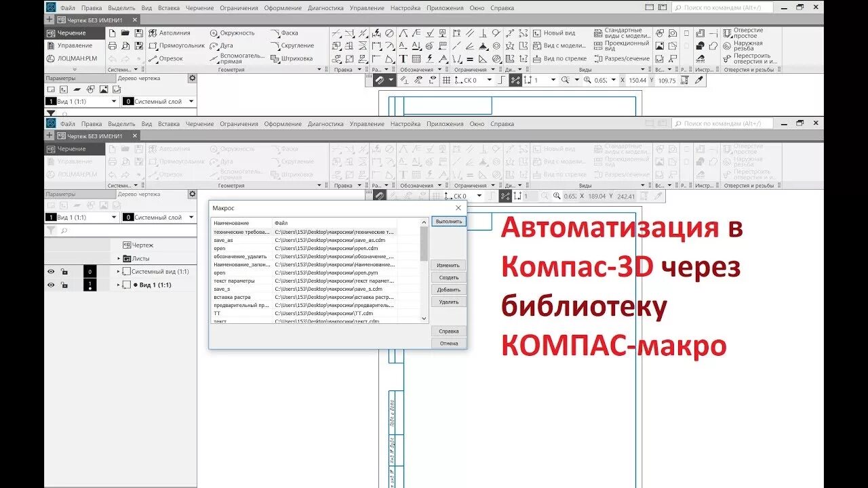Click Отмена in Макрос dialog
This screenshot has height=488, width=868.
pos(448,343)
